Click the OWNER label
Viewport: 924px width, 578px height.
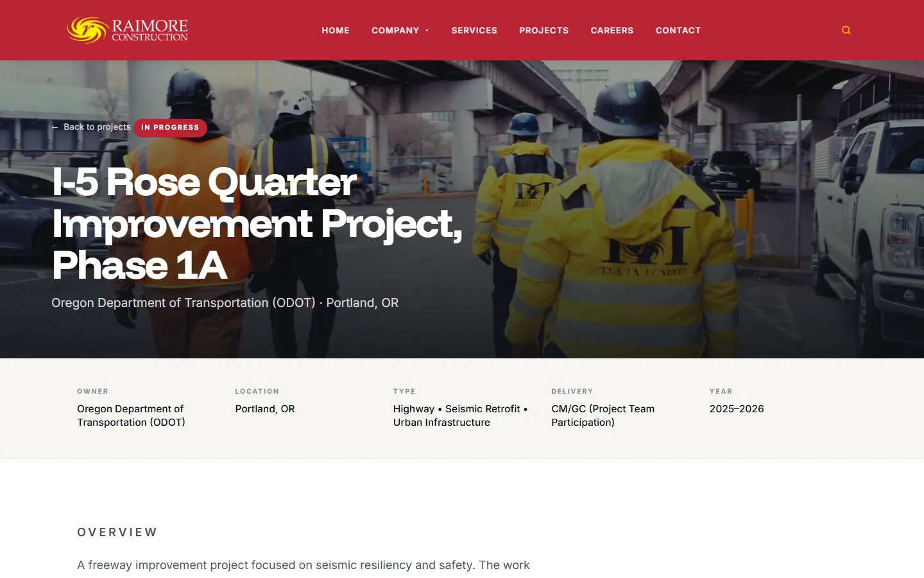coord(93,391)
